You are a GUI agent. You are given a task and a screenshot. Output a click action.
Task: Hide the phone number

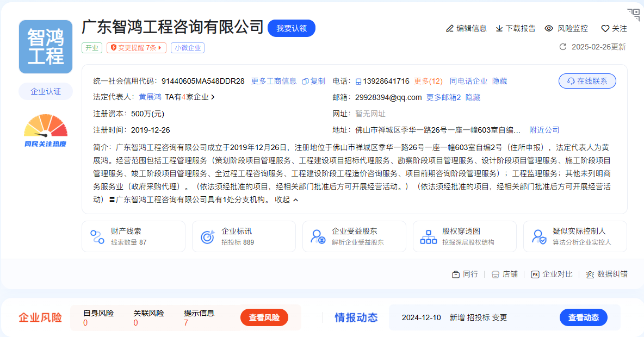coord(499,81)
